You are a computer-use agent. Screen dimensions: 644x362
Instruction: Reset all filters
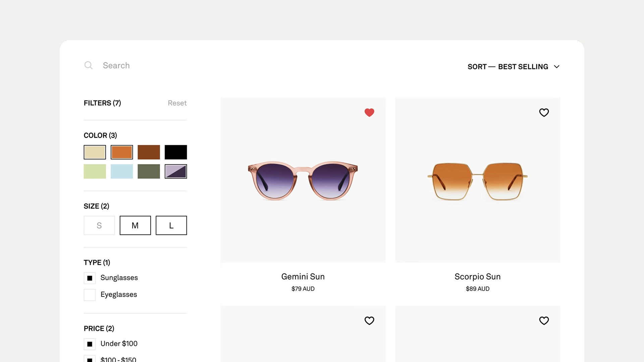[x=177, y=103]
